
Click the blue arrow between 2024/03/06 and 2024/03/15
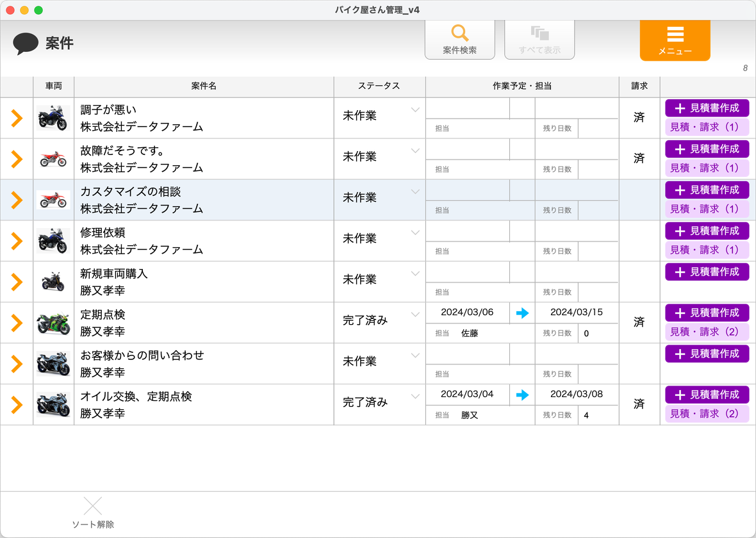point(523,313)
